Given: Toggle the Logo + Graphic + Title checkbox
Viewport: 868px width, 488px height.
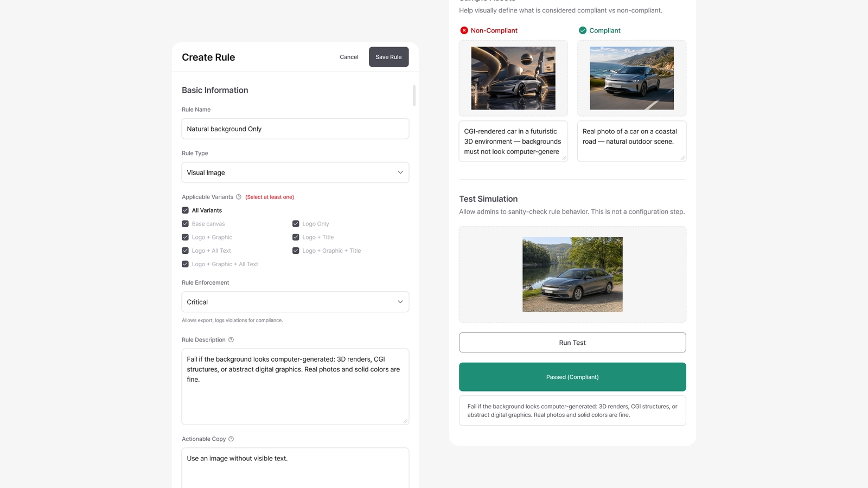Looking at the screenshot, I should click(296, 251).
